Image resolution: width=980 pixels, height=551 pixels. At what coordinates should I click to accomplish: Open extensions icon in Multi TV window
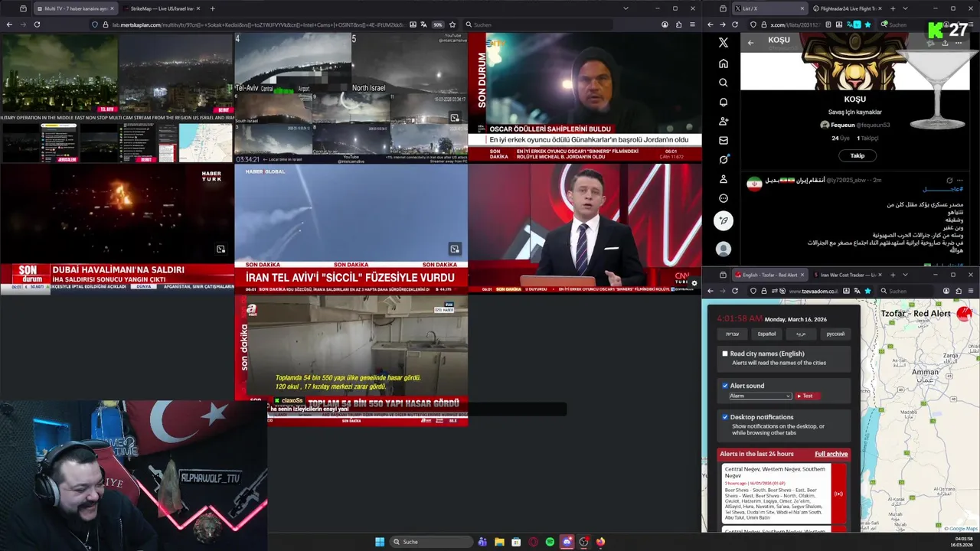coord(678,24)
